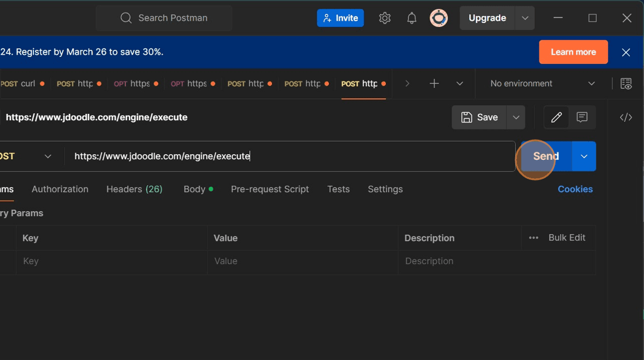
Task: Click the Save button
Action: click(x=480, y=117)
